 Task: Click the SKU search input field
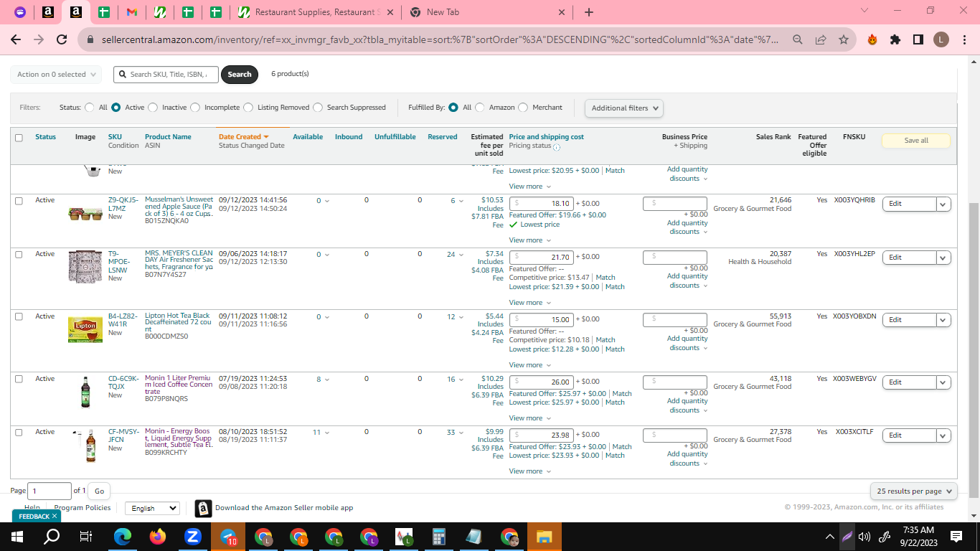coord(165,75)
